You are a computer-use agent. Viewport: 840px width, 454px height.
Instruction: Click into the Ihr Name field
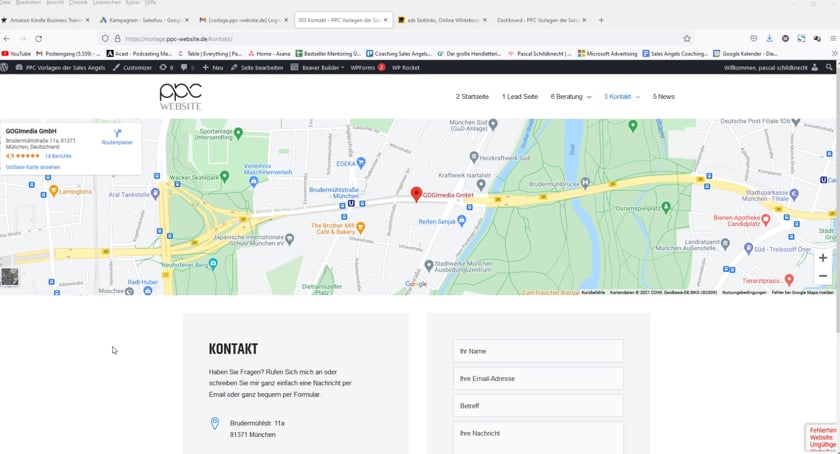pos(538,351)
